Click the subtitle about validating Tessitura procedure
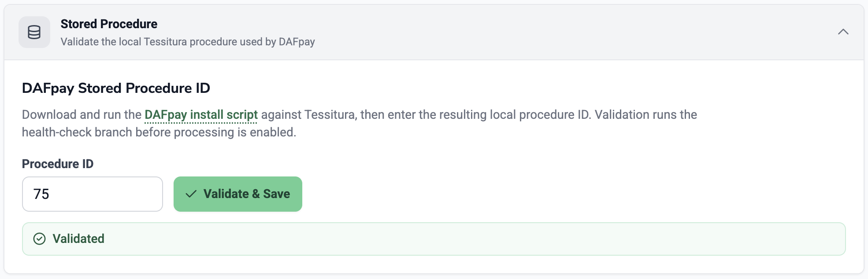868x279 pixels. (188, 42)
